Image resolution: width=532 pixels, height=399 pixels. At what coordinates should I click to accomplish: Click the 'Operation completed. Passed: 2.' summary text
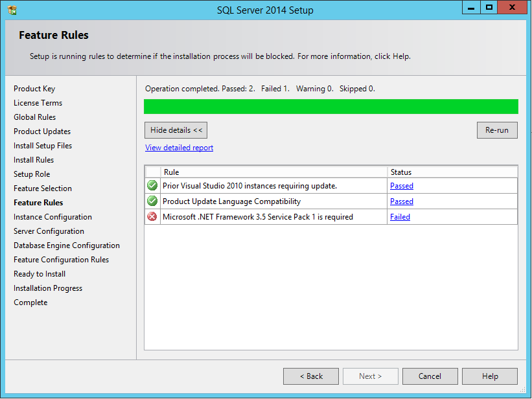200,89
